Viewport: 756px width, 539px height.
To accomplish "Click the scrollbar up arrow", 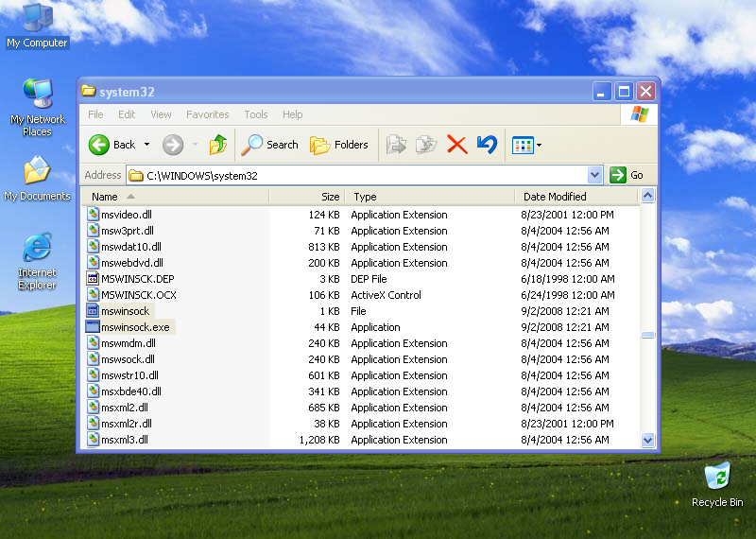I will pos(647,196).
